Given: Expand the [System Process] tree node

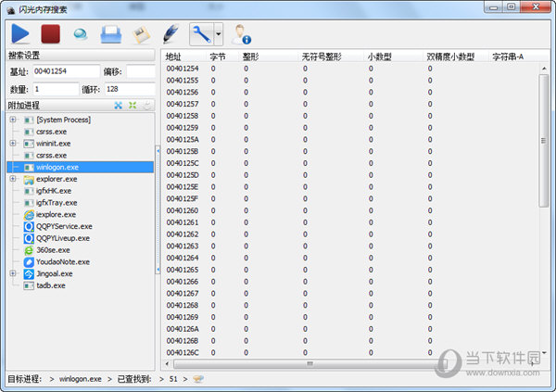Looking at the screenshot, I should click(13, 120).
